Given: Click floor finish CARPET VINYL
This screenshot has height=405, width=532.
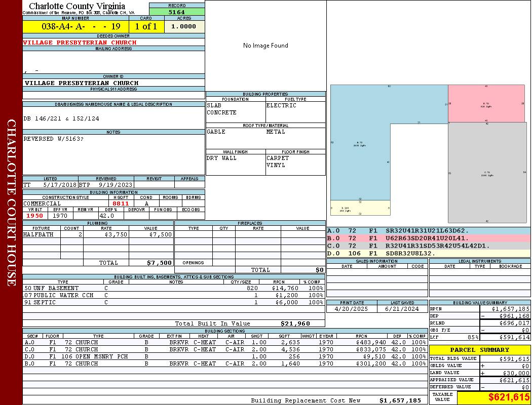Looking at the screenshot, I should (278, 161).
